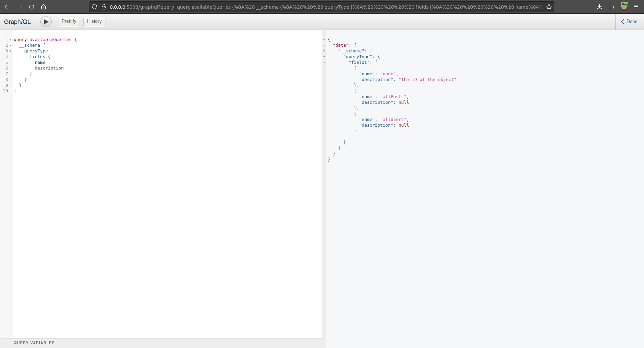Reload the current page
644x348 pixels.
click(32, 7)
